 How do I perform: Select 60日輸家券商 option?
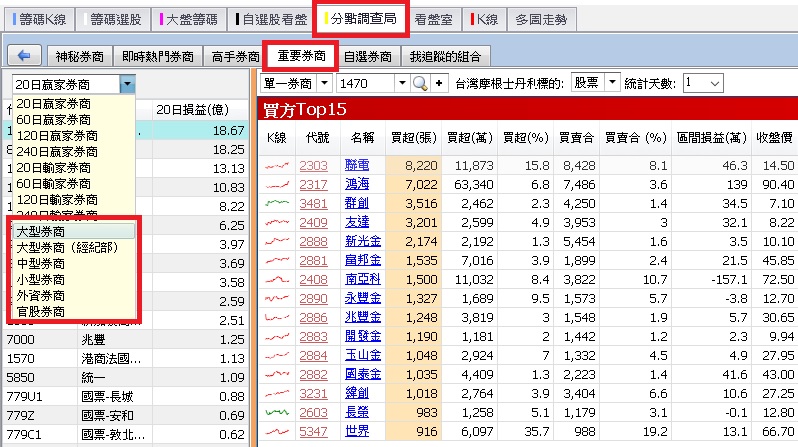pyautogui.click(x=74, y=184)
